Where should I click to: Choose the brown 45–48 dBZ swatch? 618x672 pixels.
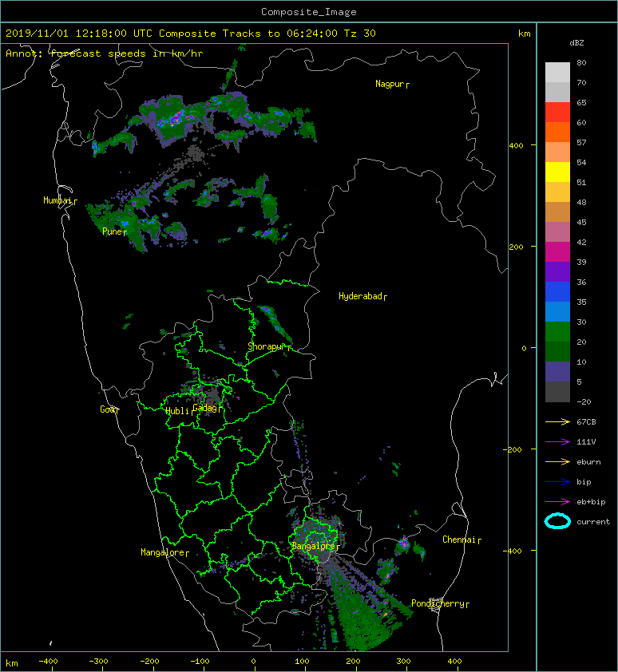[x=557, y=211]
